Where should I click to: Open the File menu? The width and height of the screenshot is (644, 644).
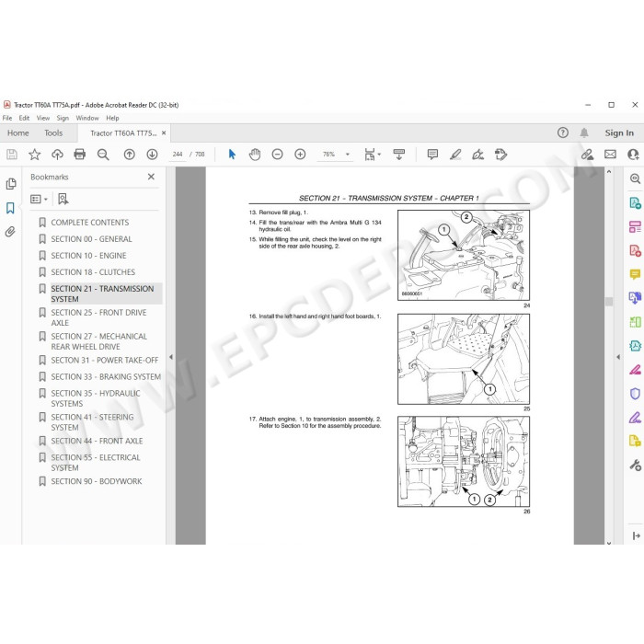[7, 119]
